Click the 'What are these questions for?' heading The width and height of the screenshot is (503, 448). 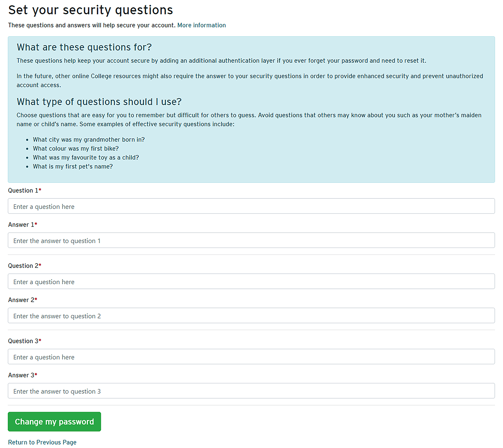84,47
